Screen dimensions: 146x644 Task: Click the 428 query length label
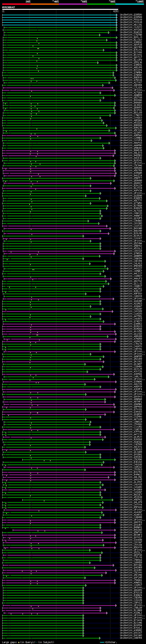[x=115, y=11]
